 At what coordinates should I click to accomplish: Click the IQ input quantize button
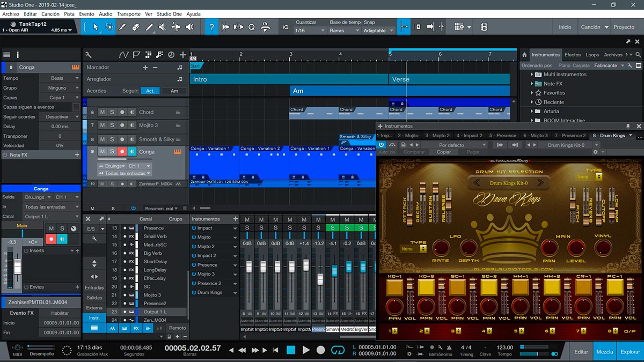tap(285, 27)
